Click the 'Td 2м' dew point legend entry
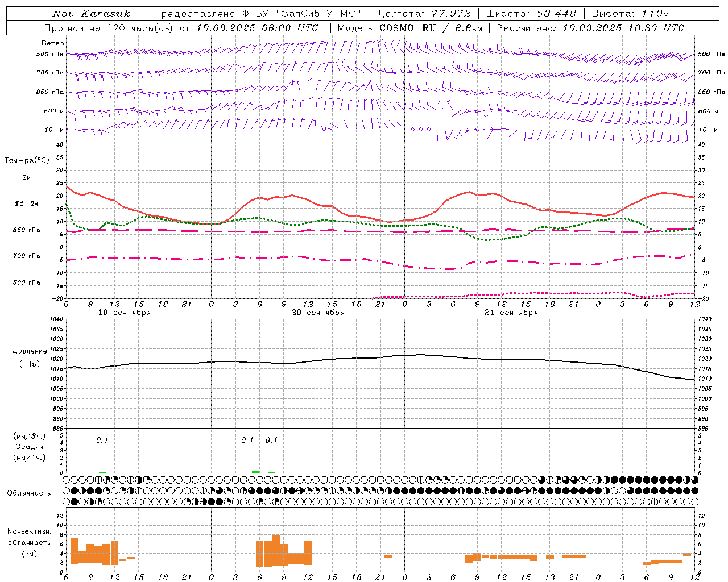 pyautogui.click(x=26, y=203)
